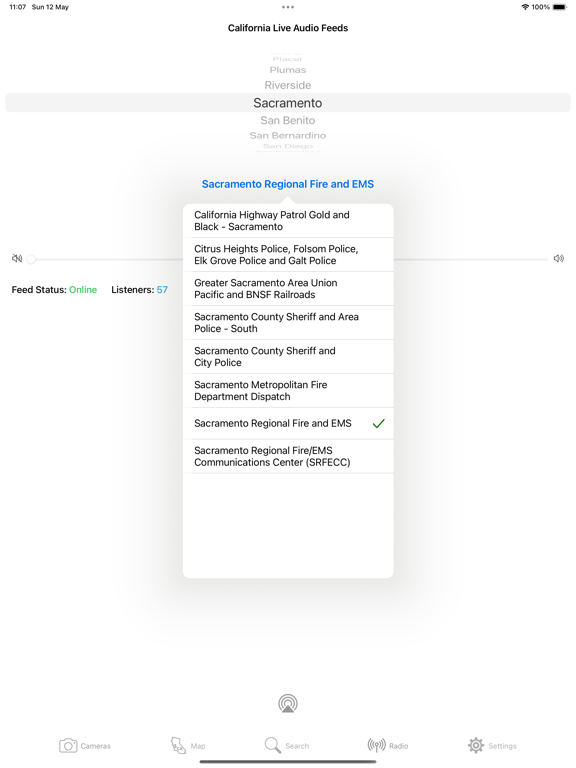Select Sacramento Regional Fire/EMS Communications Center (SRFECC)
The height and width of the screenshot is (768, 576).
tap(288, 456)
